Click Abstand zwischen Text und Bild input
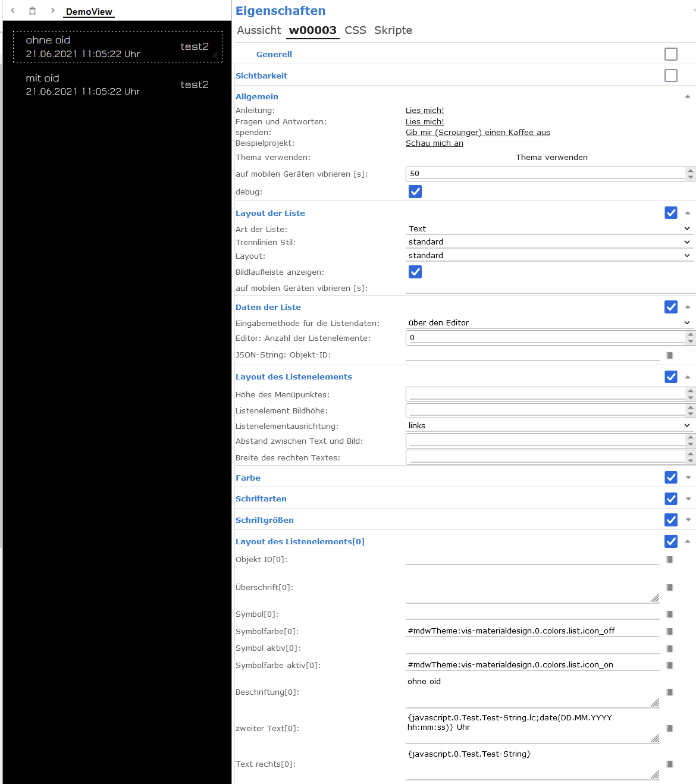696x784 pixels. tap(545, 441)
